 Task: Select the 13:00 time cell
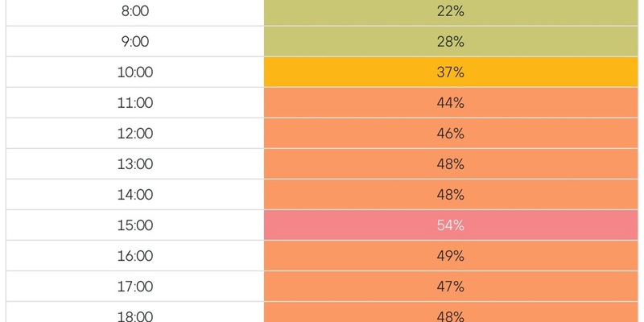[x=134, y=164]
